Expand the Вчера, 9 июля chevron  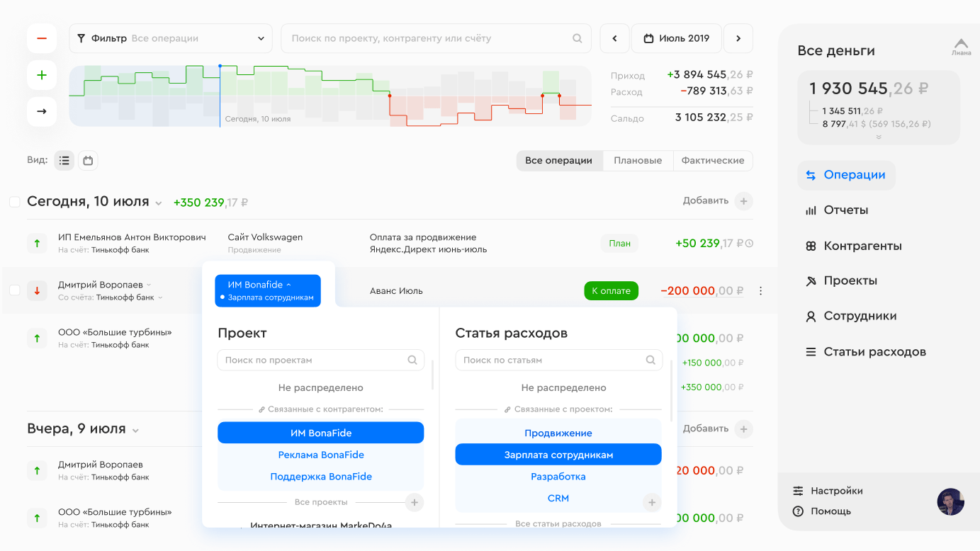tap(135, 430)
